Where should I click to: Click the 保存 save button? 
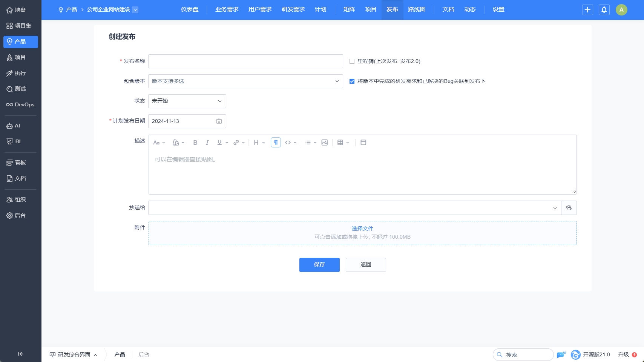[319, 265]
